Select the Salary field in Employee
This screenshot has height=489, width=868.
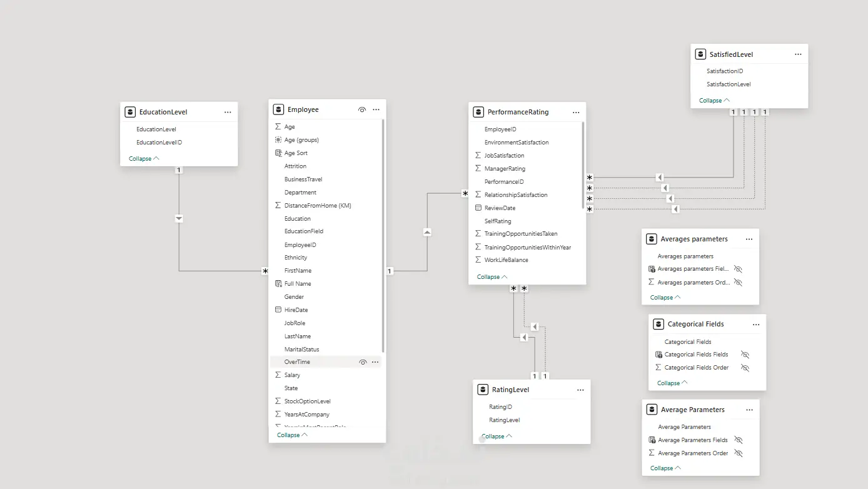tap(292, 375)
